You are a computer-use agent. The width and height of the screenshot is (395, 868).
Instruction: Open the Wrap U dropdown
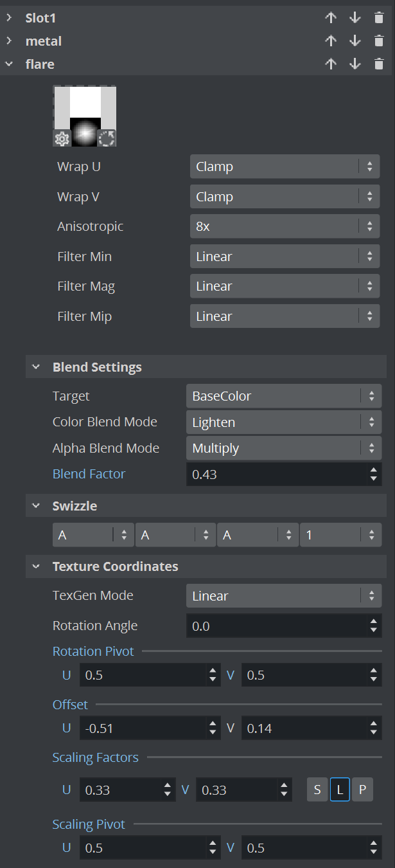coord(285,167)
